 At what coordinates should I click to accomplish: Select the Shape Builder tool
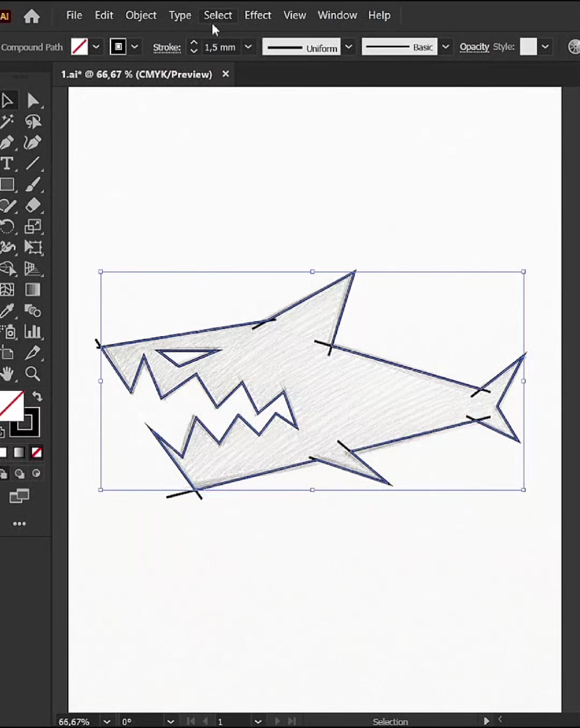tap(7, 268)
